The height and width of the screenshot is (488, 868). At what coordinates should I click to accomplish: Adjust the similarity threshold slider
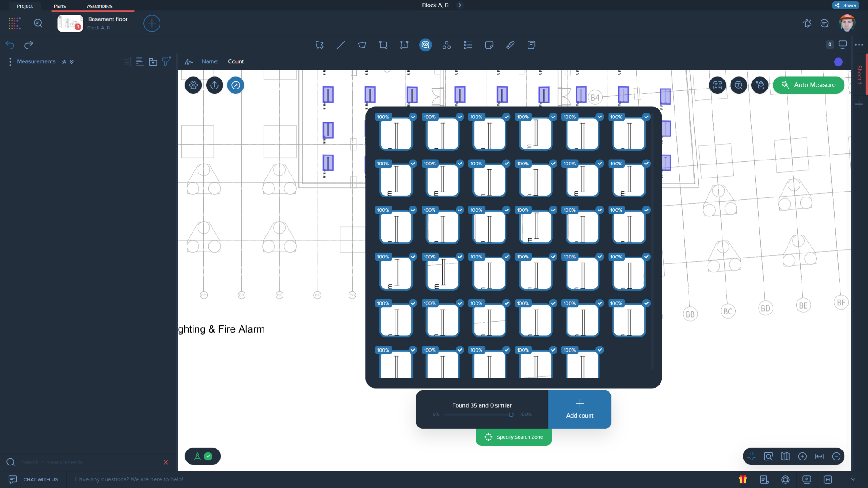tap(511, 414)
